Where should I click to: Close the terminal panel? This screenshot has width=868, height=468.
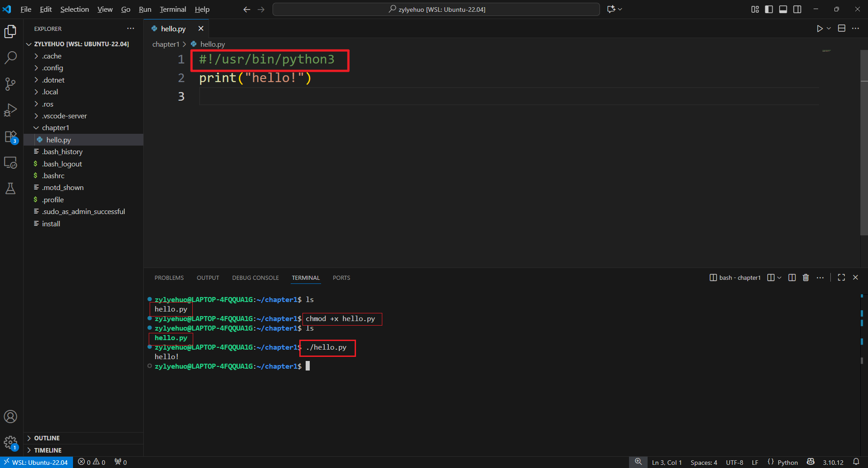[x=855, y=278]
